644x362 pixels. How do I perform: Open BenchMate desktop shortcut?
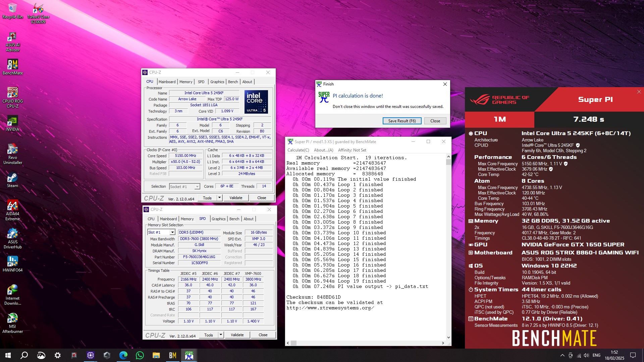click(x=12, y=67)
